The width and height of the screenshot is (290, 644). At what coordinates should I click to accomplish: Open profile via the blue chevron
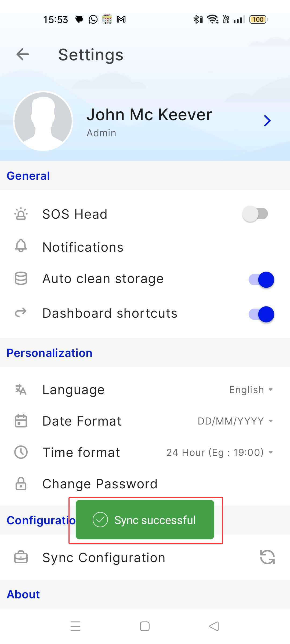click(267, 121)
